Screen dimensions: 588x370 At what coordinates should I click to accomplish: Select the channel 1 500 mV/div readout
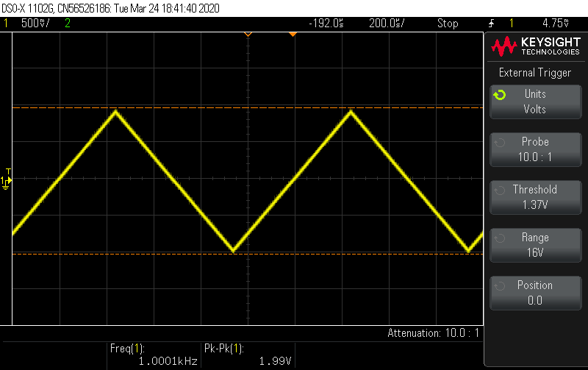(x=35, y=24)
